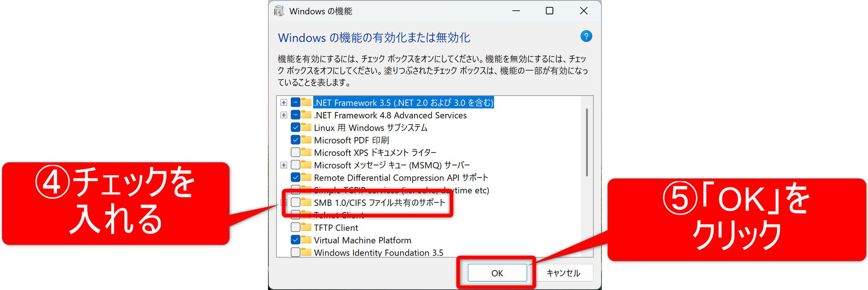The image size is (868, 290).
Task: Expand the Microsoft メッセージ キュー (MSMQ) node
Action: 283,165
